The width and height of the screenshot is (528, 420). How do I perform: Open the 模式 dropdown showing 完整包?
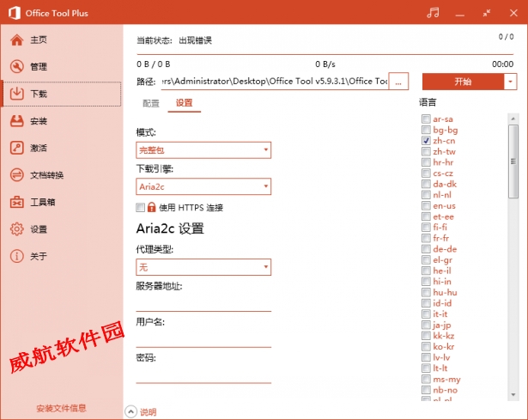pos(203,150)
